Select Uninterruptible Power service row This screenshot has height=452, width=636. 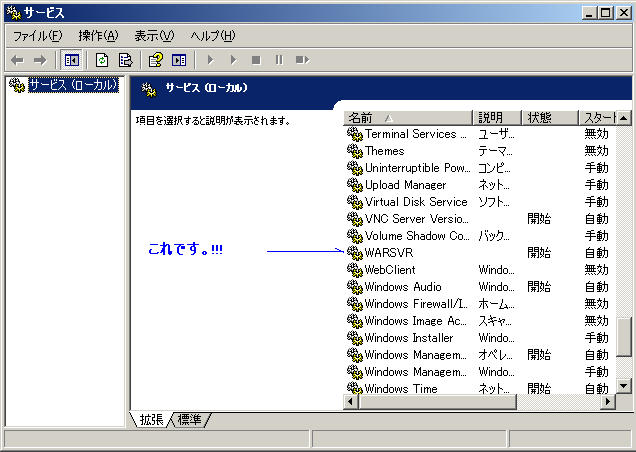pyautogui.click(x=479, y=168)
